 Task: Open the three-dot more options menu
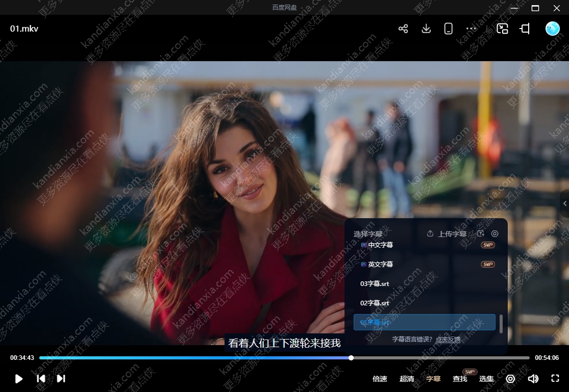(x=471, y=29)
